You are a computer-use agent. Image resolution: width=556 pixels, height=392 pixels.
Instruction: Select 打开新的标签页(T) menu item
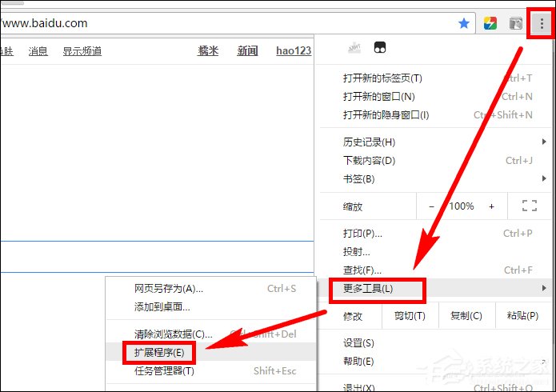(x=437, y=78)
